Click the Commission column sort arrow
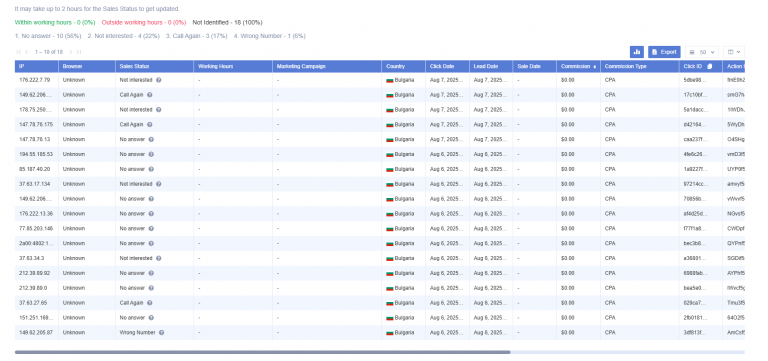The height and width of the screenshot is (361, 768). (595, 67)
